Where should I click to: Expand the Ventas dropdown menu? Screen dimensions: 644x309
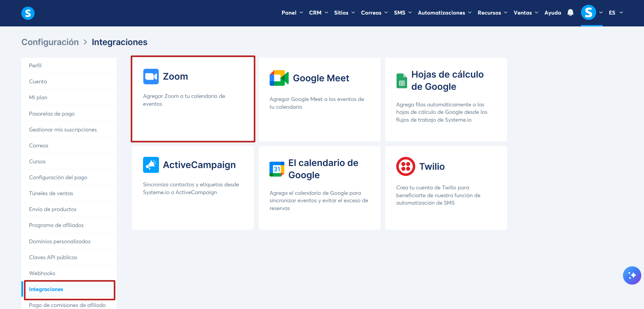pos(526,13)
